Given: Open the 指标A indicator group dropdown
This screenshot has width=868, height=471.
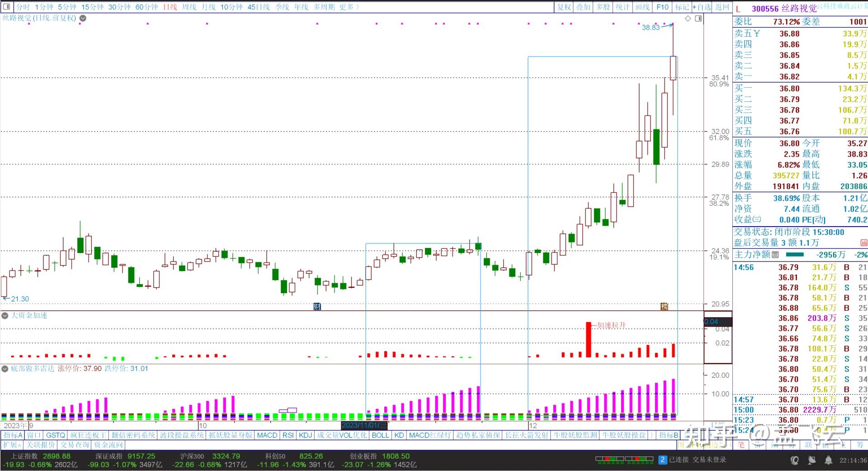Looking at the screenshot, I should 13,435.
